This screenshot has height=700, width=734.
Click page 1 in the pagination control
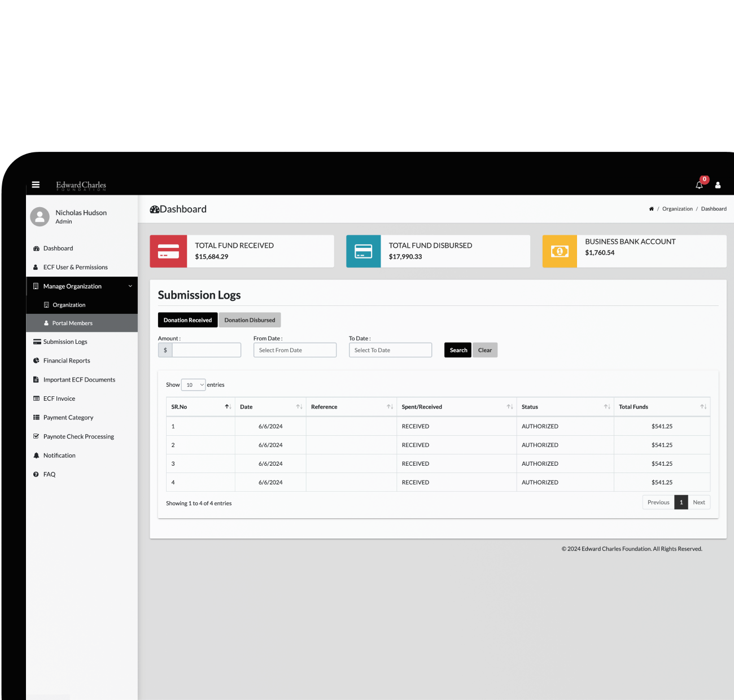click(x=681, y=502)
